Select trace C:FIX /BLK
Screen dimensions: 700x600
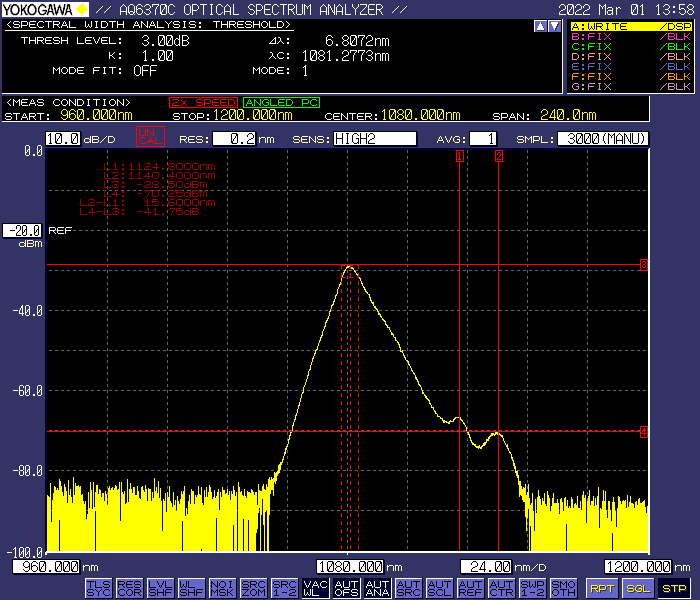click(631, 46)
